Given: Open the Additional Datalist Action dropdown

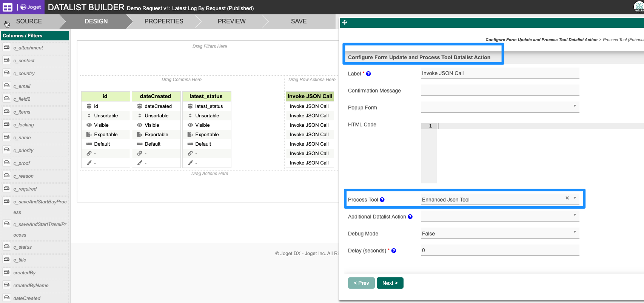Looking at the screenshot, I should pos(500,216).
